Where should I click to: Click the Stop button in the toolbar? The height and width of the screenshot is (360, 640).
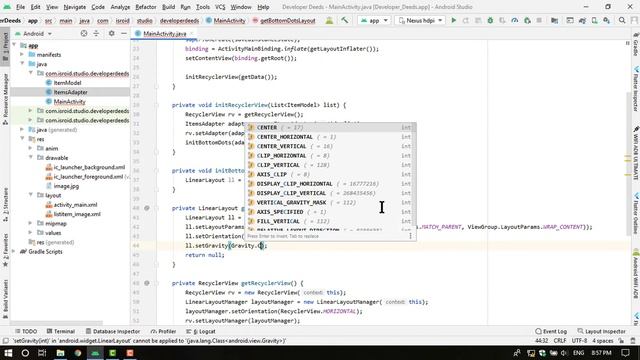coord(539,20)
